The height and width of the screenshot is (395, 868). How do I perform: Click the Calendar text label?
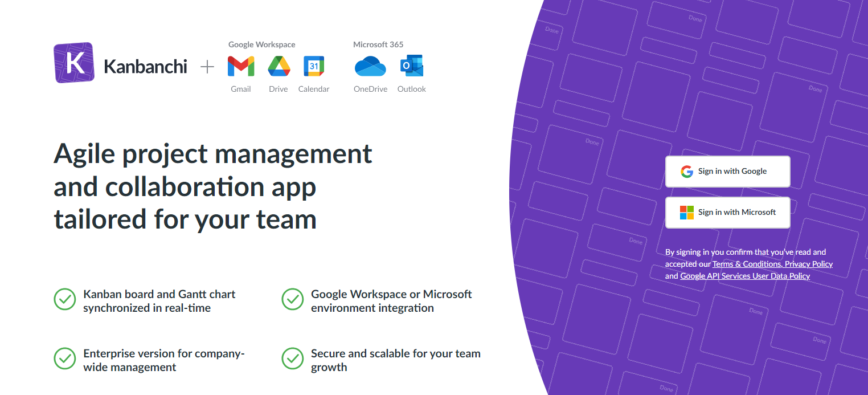click(x=314, y=89)
